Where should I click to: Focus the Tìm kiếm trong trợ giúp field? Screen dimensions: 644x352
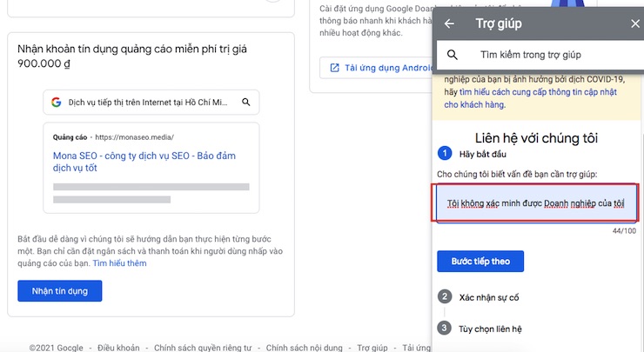pos(540,55)
